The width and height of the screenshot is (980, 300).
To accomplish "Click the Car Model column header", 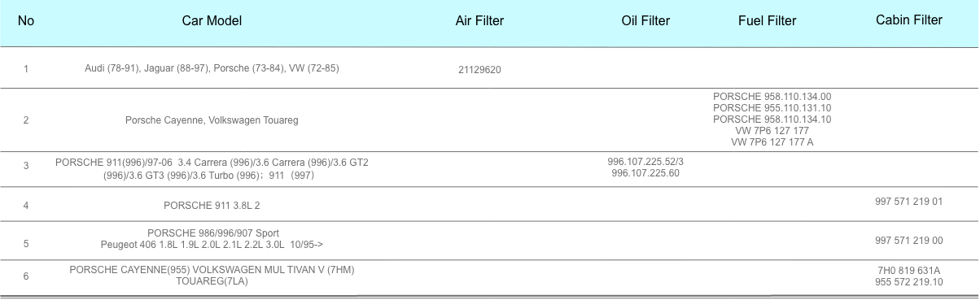I will click(212, 21).
